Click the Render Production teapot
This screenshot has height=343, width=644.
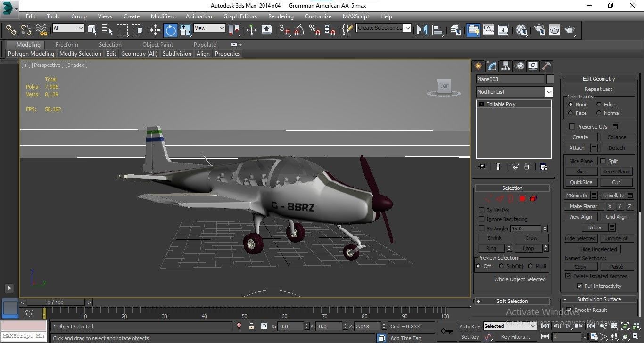tap(570, 30)
